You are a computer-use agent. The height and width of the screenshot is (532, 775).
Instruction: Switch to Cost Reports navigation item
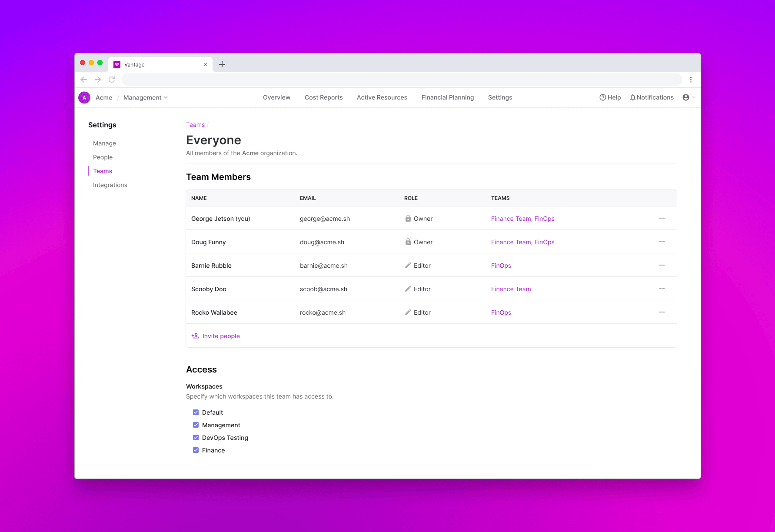pyautogui.click(x=323, y=97)
